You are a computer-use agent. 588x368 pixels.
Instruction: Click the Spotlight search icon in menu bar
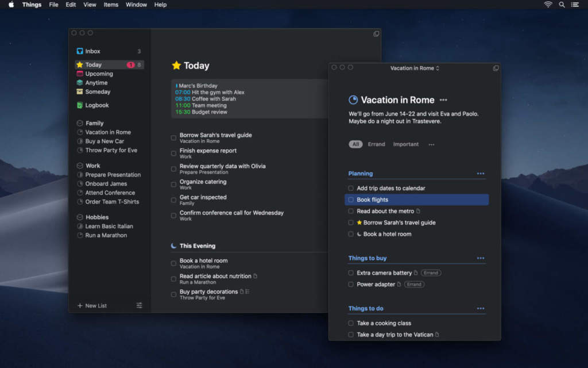pos(562,5)
